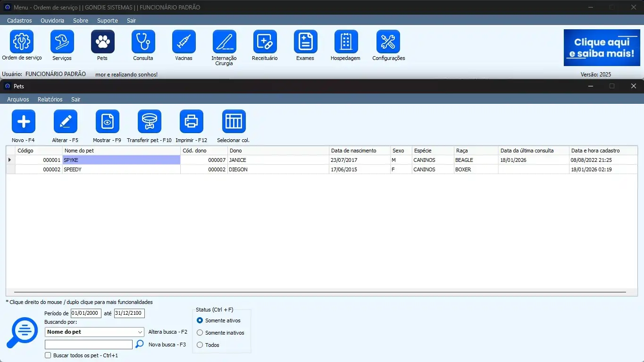Viewport: 644px width, 362px height.
Task: Click the Alterar - F5 pencil icon
Action: click(x=66, y=122)
